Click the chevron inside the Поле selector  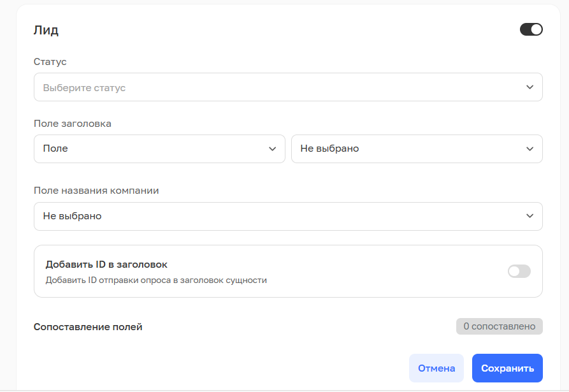pos(272,149)
